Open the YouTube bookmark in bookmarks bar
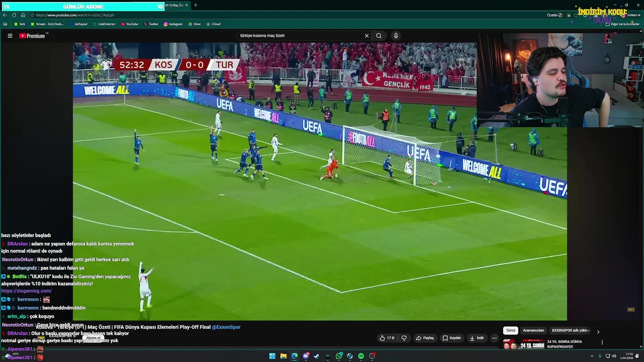This screenshot has width=644, height=362. point(130,24)
